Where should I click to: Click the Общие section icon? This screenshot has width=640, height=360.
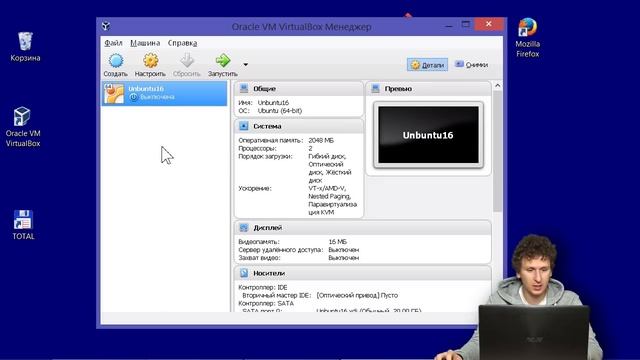point(244,88)
